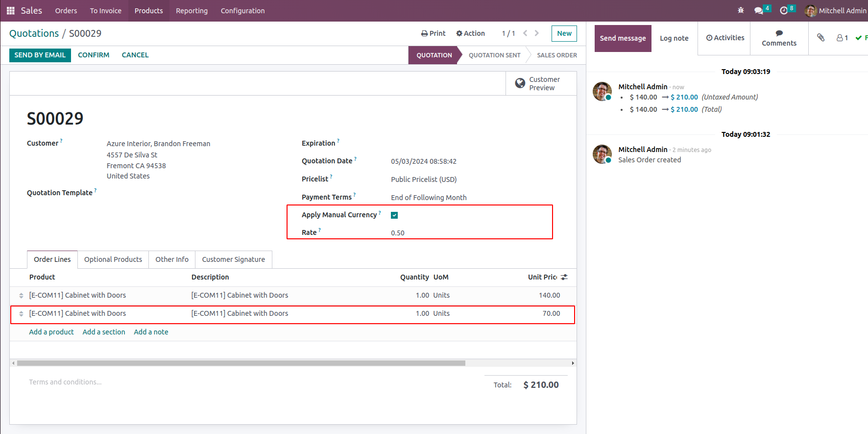Screen dimensions: 868x434
Task: Click the unit price 140.00 cell
Action: [550, 295]
